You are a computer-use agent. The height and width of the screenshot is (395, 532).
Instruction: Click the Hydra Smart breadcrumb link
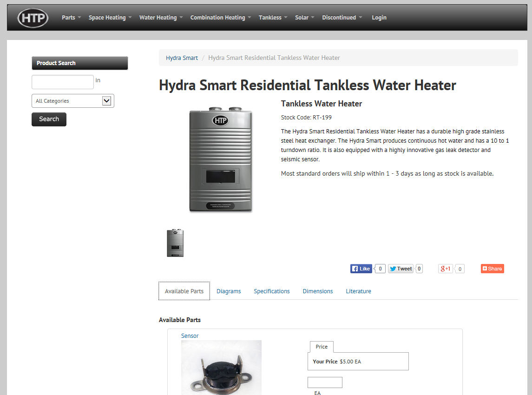tap(182, 58)
